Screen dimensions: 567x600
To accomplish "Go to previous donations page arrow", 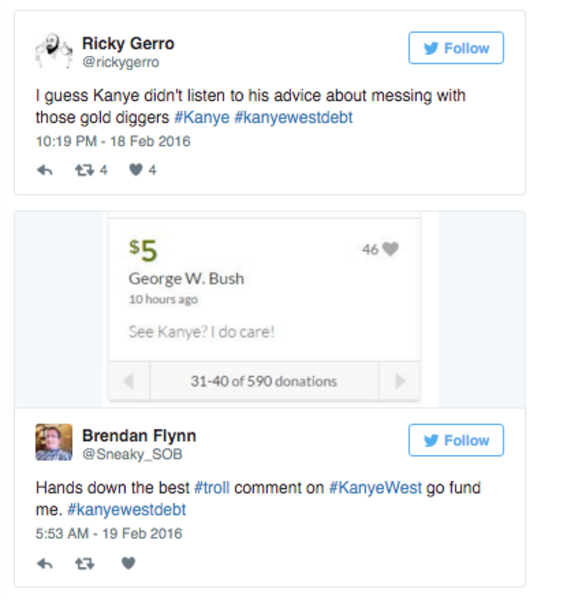I will tap(129, 381).
